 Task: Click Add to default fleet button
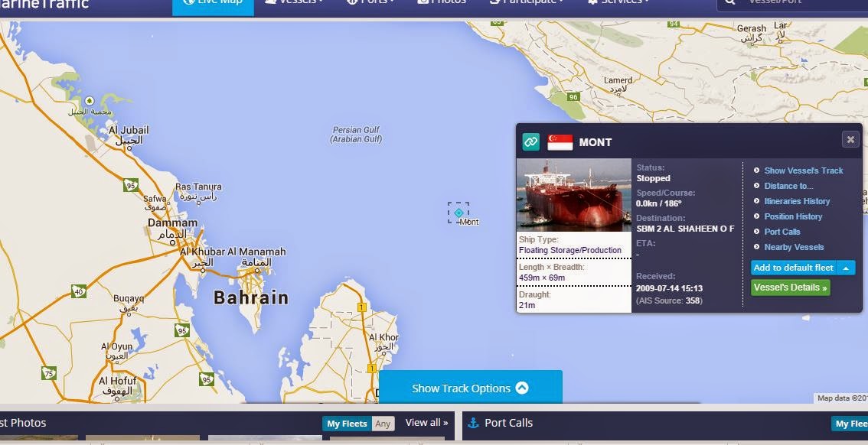point(793,268)
